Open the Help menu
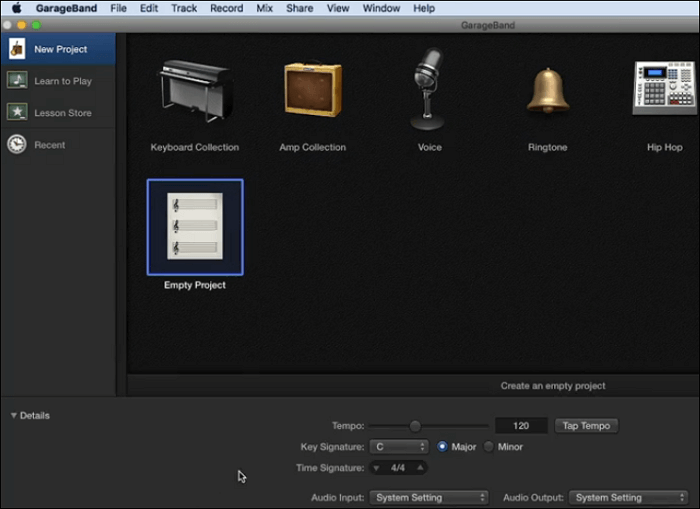Viewport: 700px width, 509px height. point(424,8)
